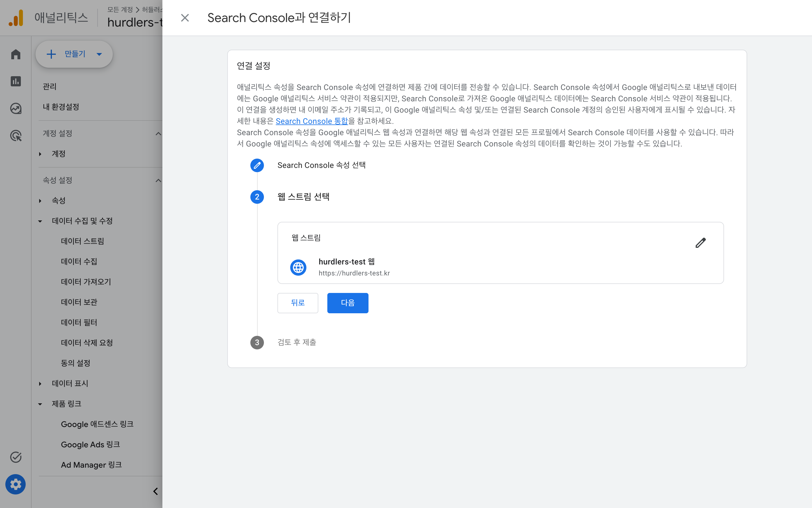Image resolution: width=812 pixels, height=508 pixels.
Task: Open Ad Manager 링크
Action: tap(91, 465)
